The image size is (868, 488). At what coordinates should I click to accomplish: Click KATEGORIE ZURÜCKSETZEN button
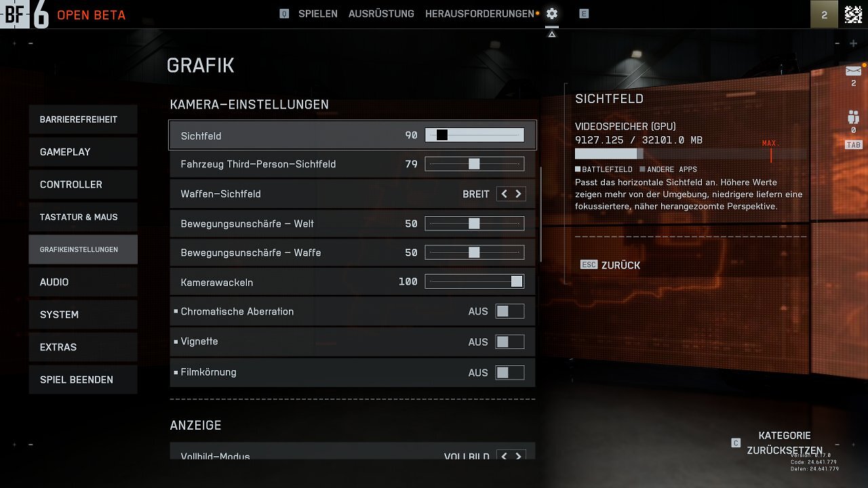(x=785, y=443)
